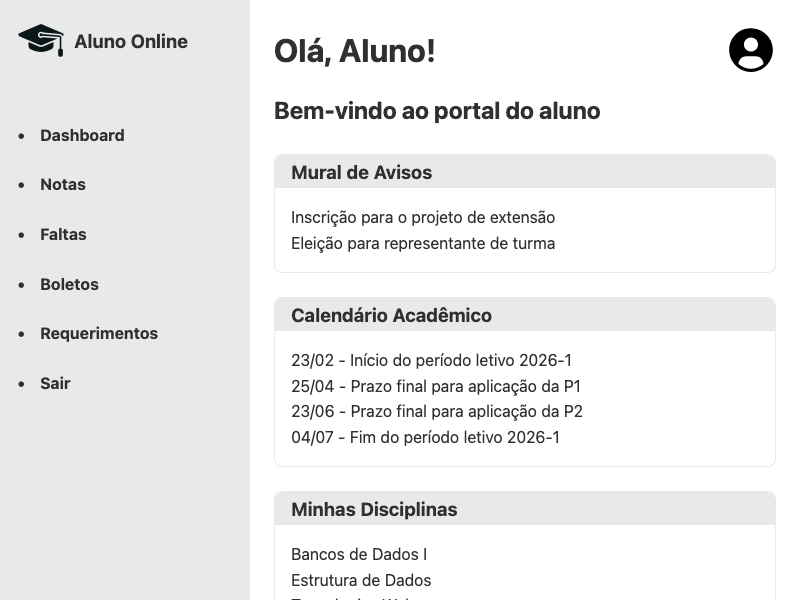Viewport: 800px width, 600px height.
Task: Select the semester start date entry
Action: click(x=431, y=360)
